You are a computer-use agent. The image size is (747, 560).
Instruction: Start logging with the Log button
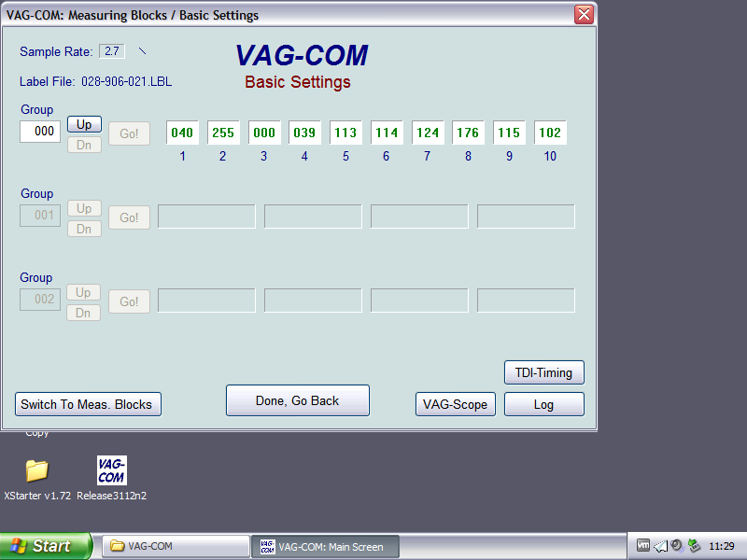(x=543, y=404)
